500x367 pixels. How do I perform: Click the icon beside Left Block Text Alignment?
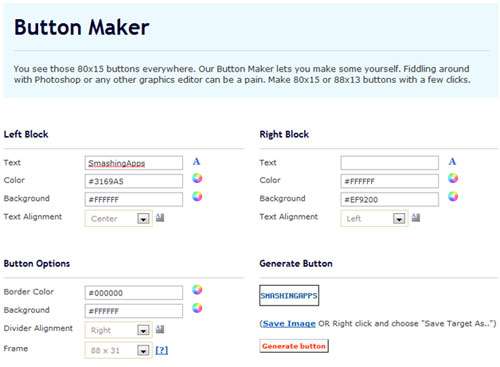(160, 218)
